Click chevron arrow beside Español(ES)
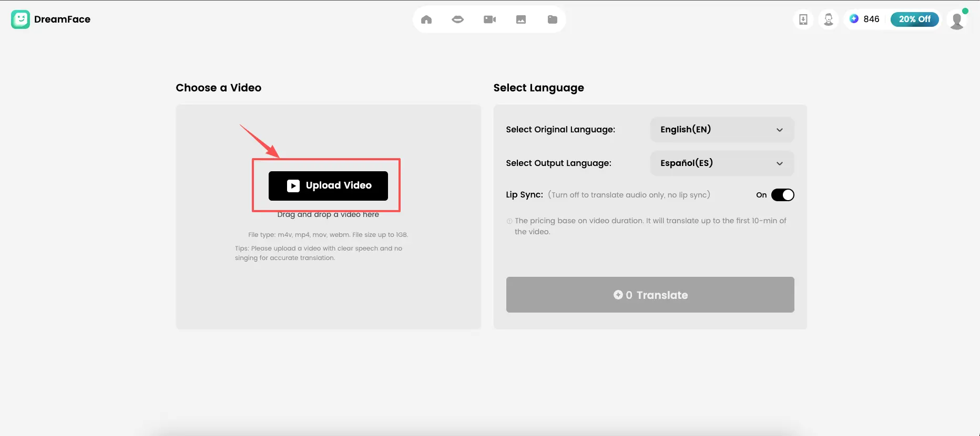 pos(780,164)
